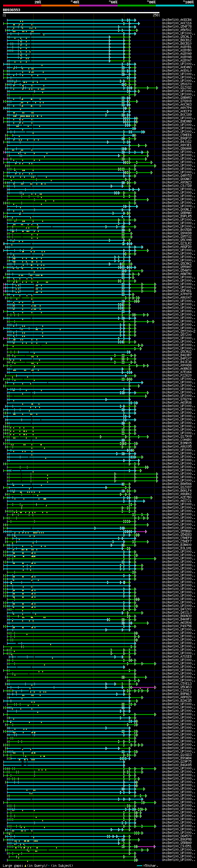
Task: Click hit label UniRef100_A0CS16
Action: 177,23
